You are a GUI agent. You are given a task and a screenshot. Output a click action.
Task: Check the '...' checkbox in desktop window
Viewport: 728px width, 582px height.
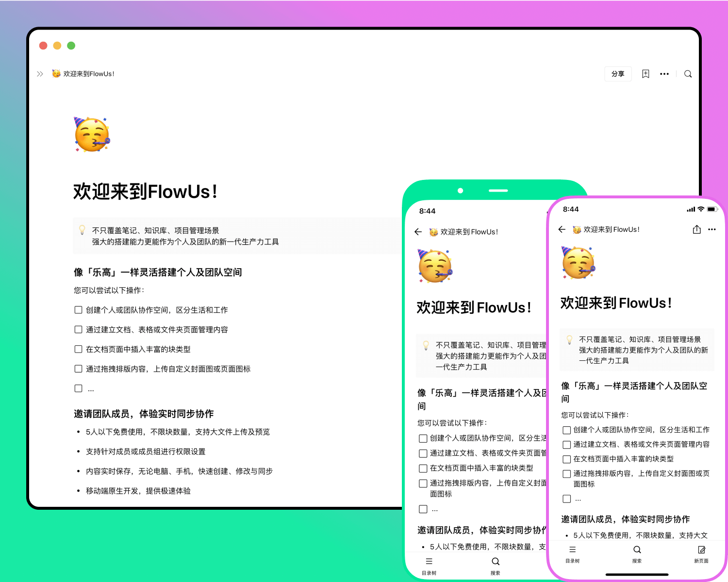(x=78, y=388)
